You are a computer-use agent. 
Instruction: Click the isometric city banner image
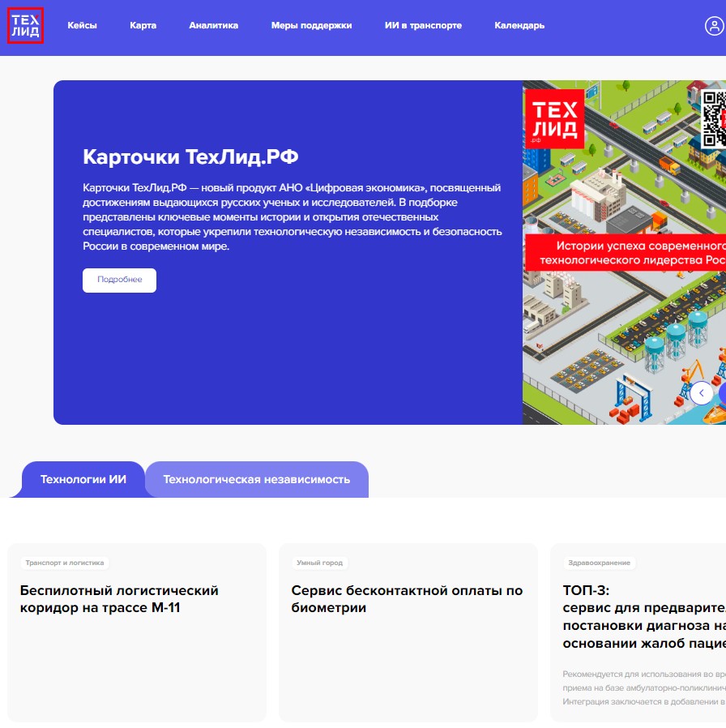pyautogui.click(x=624, y=253)
